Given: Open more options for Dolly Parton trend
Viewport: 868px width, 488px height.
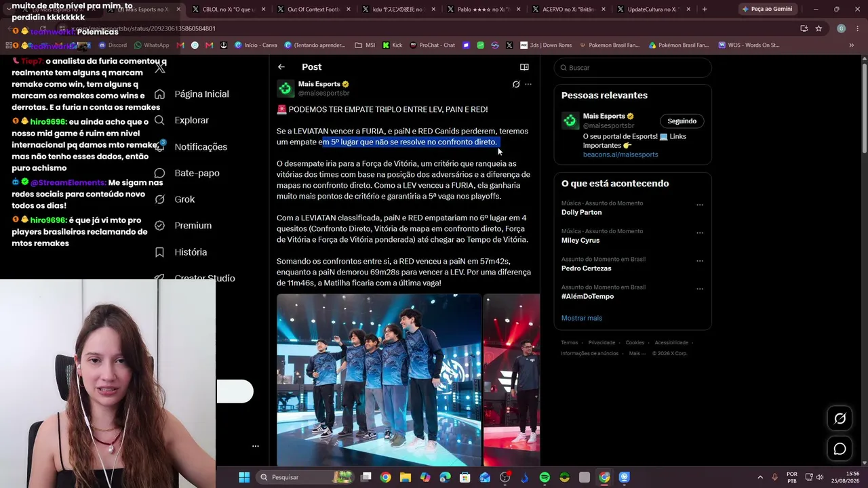Looking at the screenshot, I should 700,205.
